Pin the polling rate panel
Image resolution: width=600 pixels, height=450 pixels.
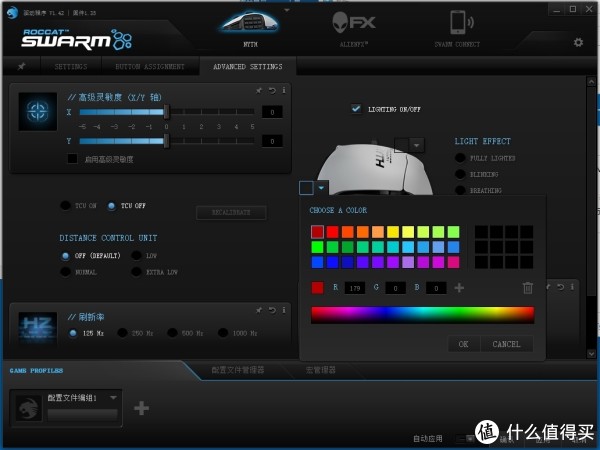click(259, 310)
